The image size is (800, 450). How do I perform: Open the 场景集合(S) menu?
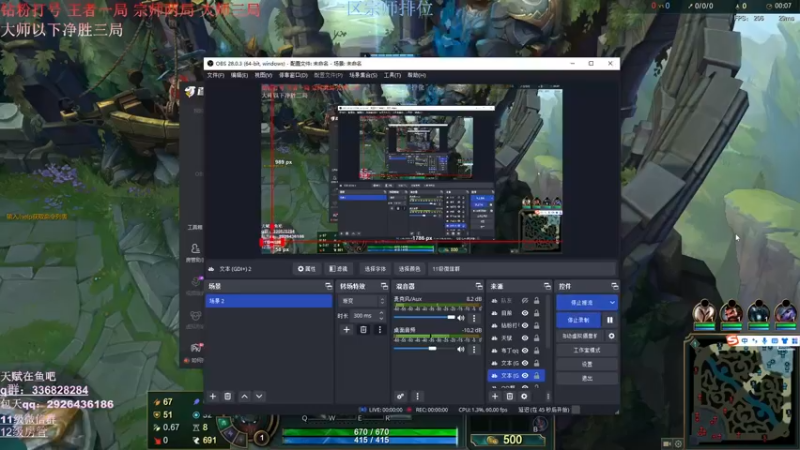point(363,75)
